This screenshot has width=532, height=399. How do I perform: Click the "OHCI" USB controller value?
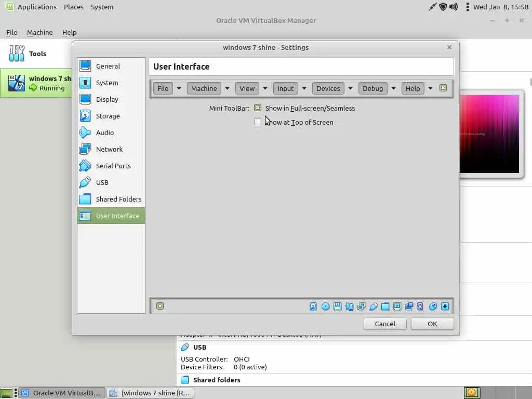tap(242, 359)
